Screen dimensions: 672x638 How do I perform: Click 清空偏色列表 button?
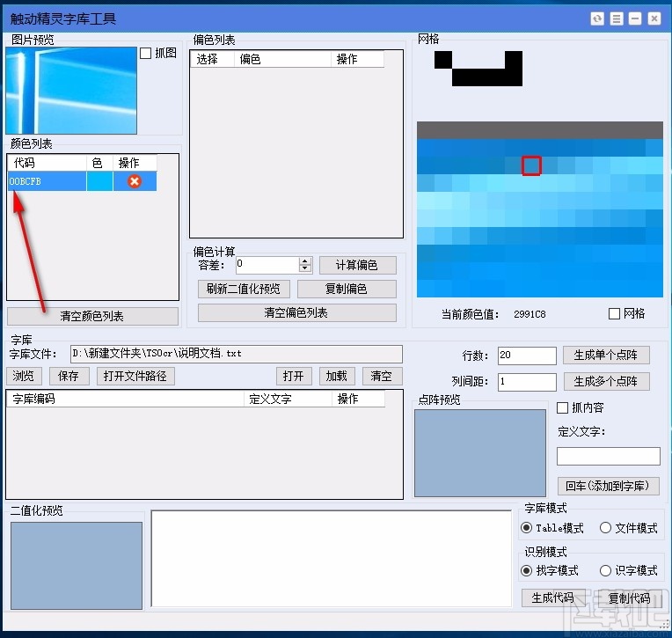296,313
